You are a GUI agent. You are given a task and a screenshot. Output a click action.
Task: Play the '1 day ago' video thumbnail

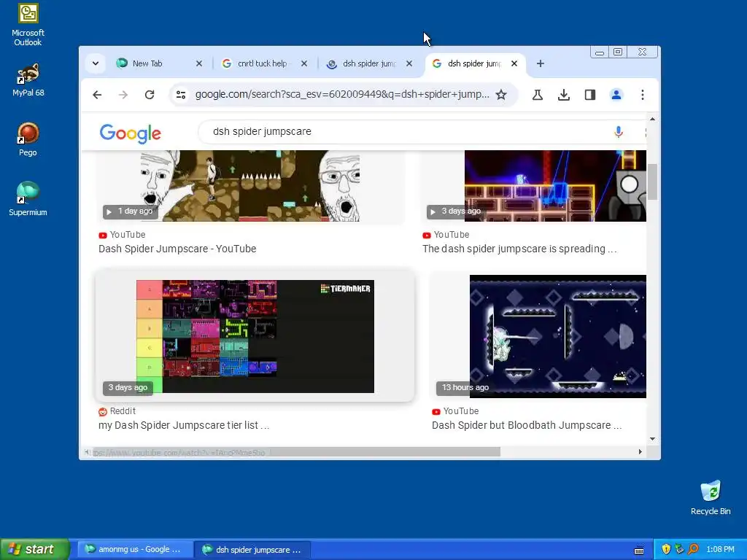click(x=251, y=186)
